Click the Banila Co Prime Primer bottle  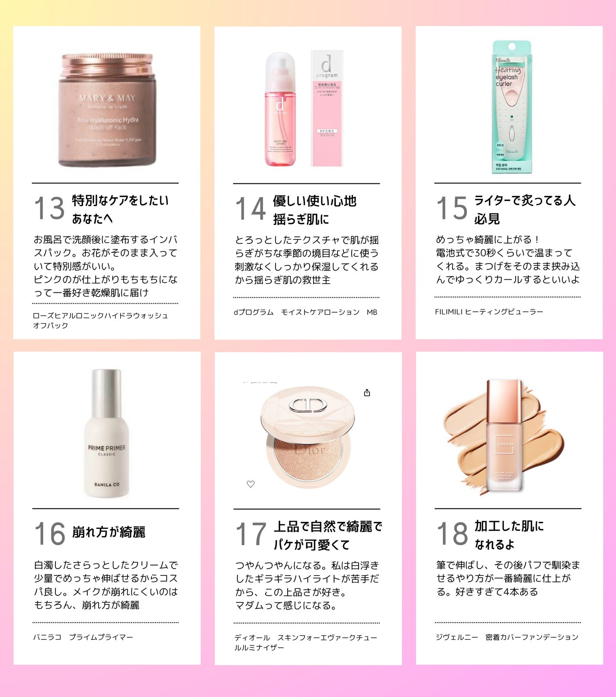point(106,433)
